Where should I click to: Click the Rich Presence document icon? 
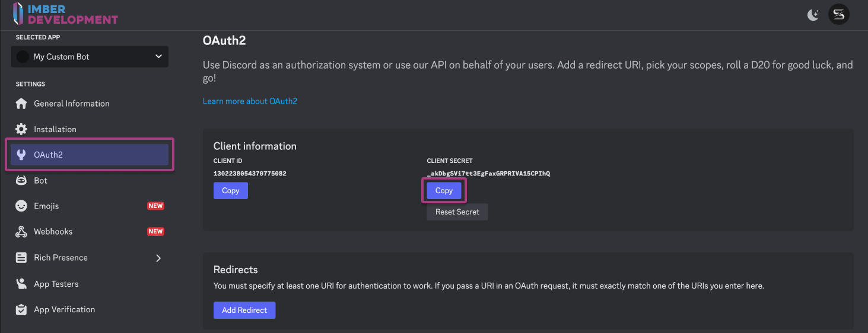coord(21,258)
